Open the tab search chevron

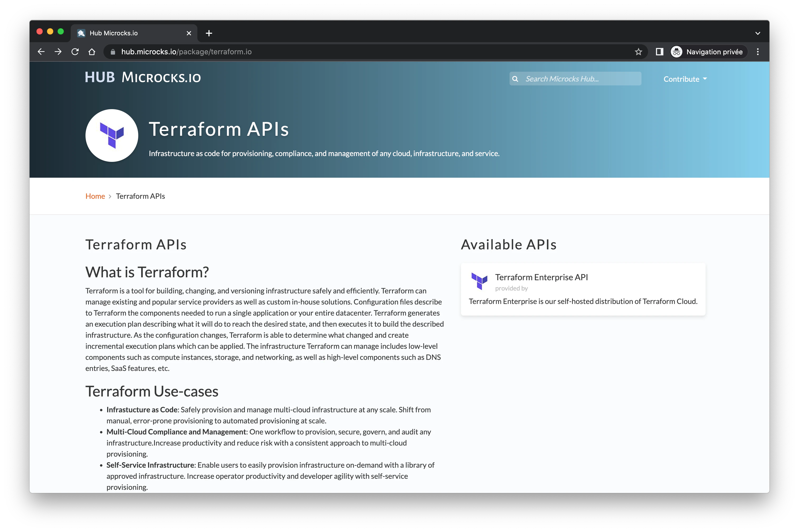(x=758, y=33)
